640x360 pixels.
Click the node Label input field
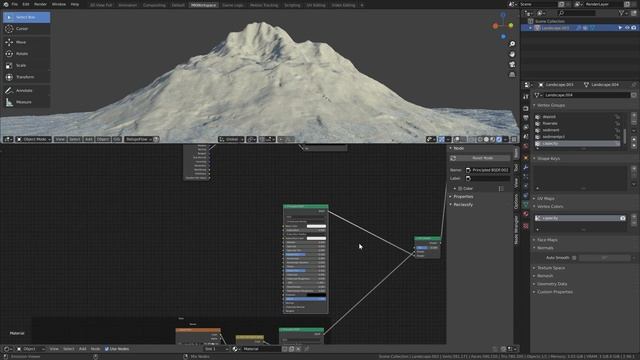tap(488, 178)
